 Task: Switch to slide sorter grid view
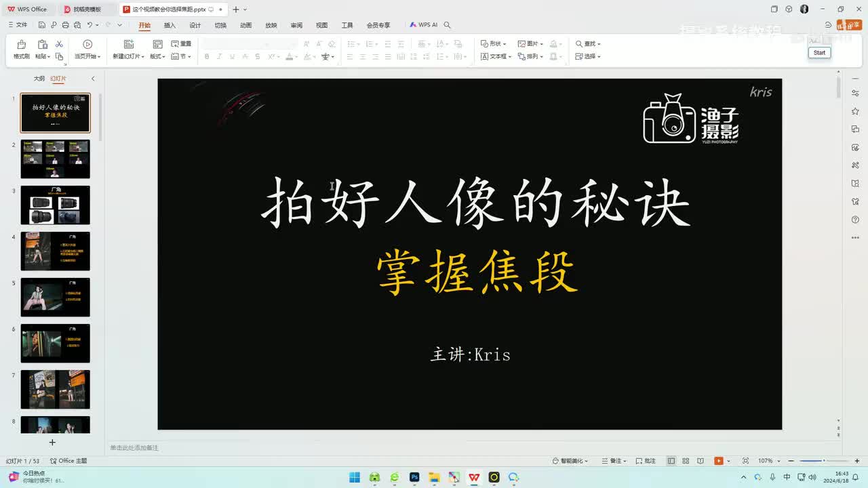[686, 461]
